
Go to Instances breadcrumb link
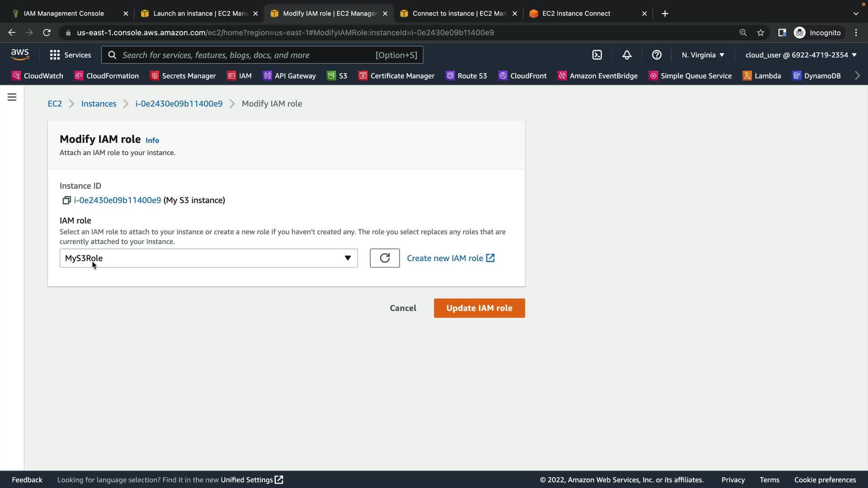click(99, 103)
